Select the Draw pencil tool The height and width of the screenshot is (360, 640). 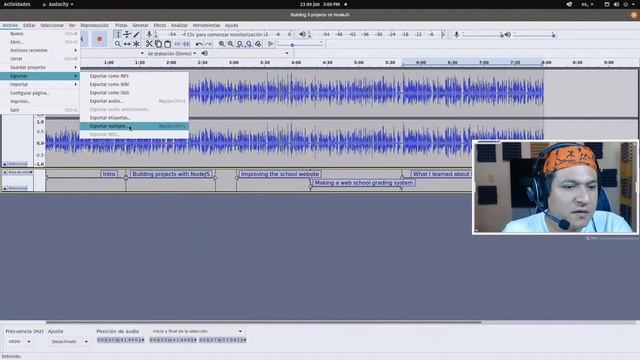pos(136,34)
